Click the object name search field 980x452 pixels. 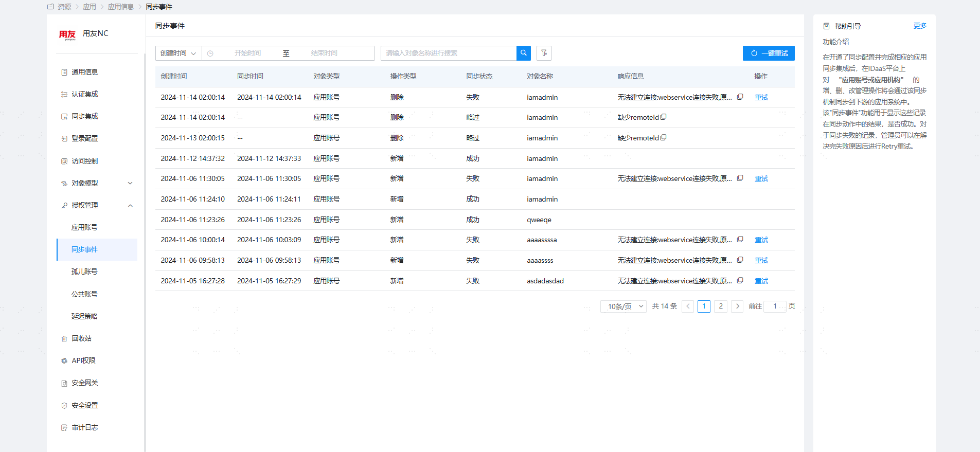[448, 53]
